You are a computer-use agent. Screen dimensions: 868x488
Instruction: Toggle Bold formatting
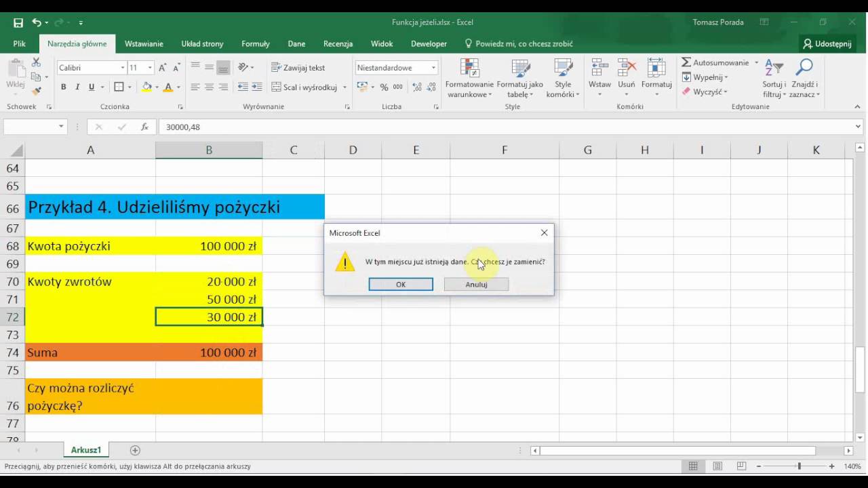[x=64, y=87]
